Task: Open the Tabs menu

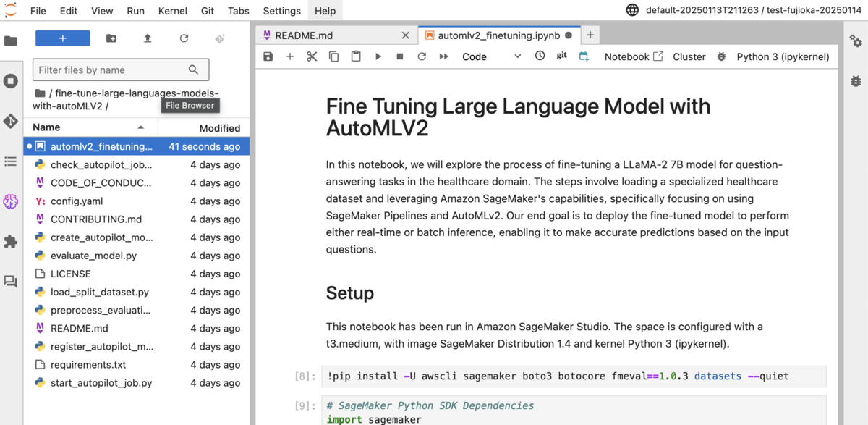Action: [x=239, y=11]
